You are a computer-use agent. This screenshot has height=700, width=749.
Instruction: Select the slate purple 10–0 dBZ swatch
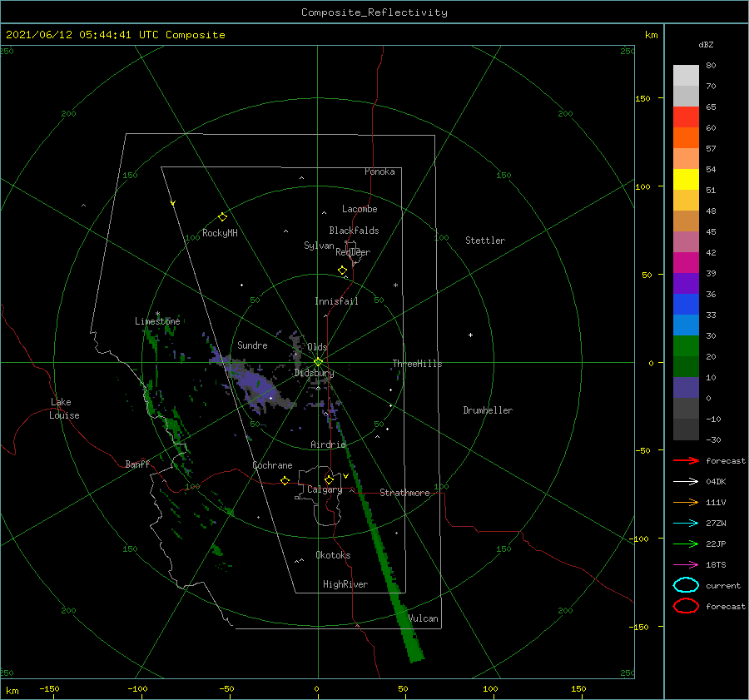pyautogui.click(x=686, y=388)
